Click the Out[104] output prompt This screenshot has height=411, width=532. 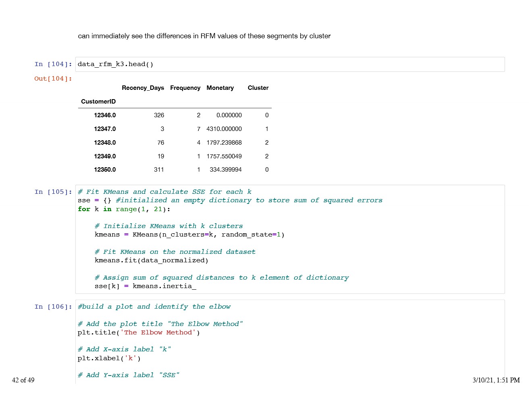click(x=53, y=79)
